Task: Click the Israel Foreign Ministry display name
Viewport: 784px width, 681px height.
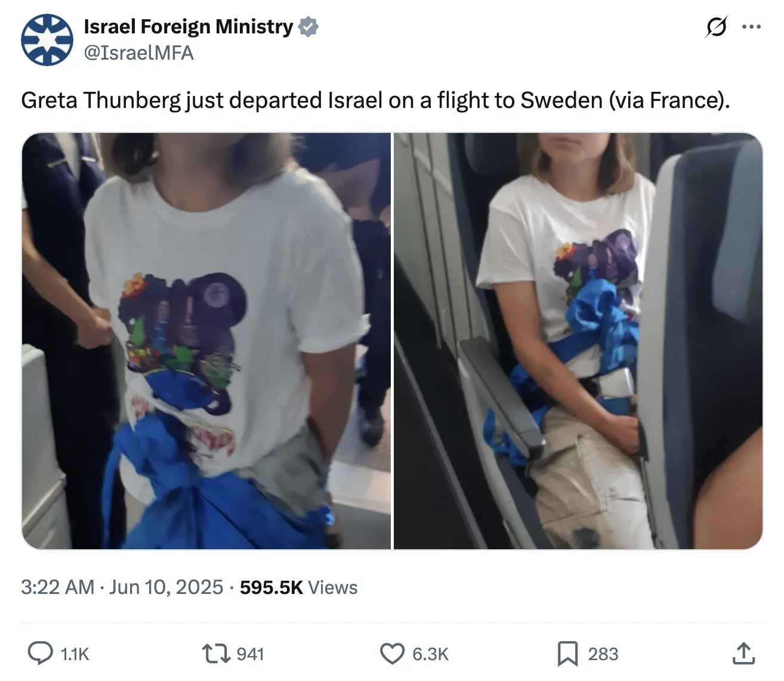Action: click(x=189, y=27)
